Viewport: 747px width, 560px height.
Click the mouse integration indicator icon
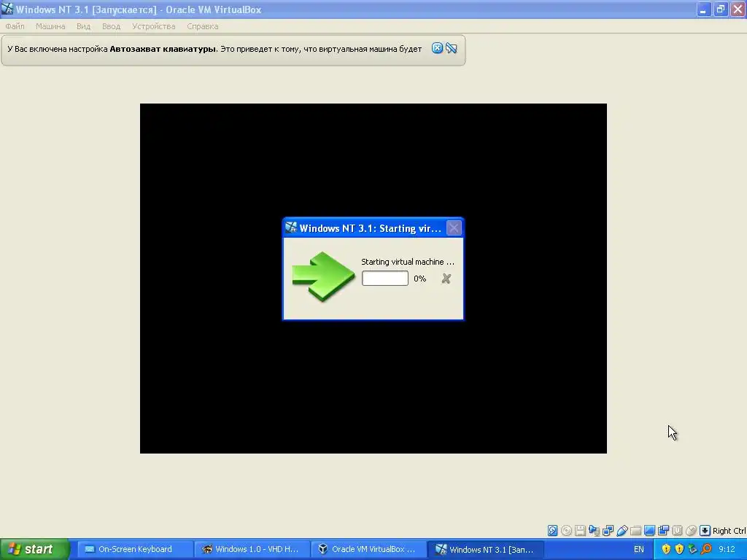pos(691,531)
